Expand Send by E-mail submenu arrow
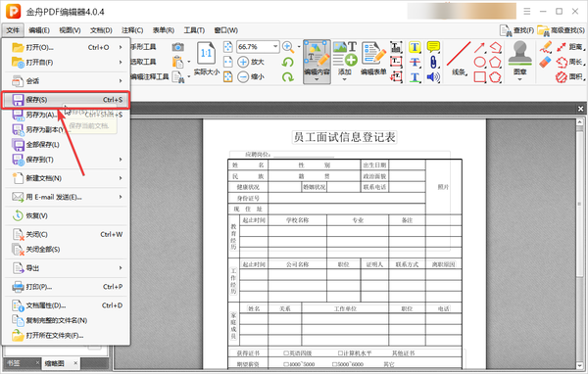This screenshot has width=588, height=374. (121, 197)
